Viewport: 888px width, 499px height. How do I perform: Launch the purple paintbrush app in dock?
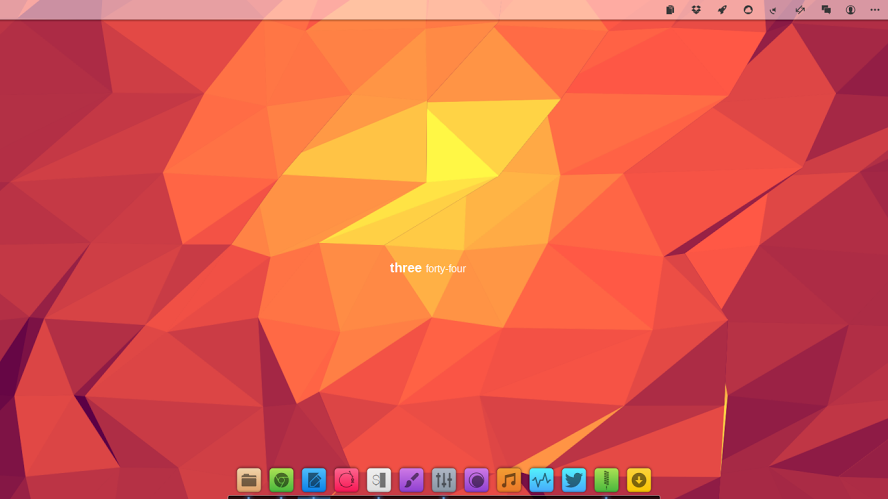(411, 480)
